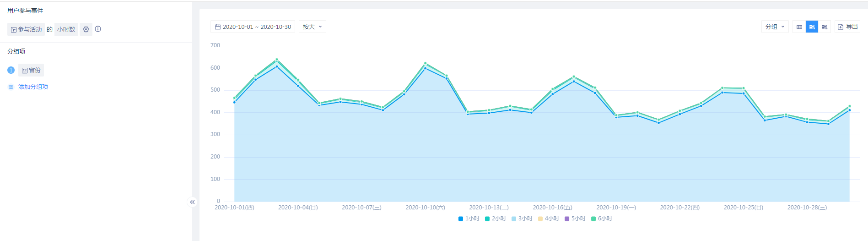Switch to table view icon
The image size is (868, 241).
[799, 27]
